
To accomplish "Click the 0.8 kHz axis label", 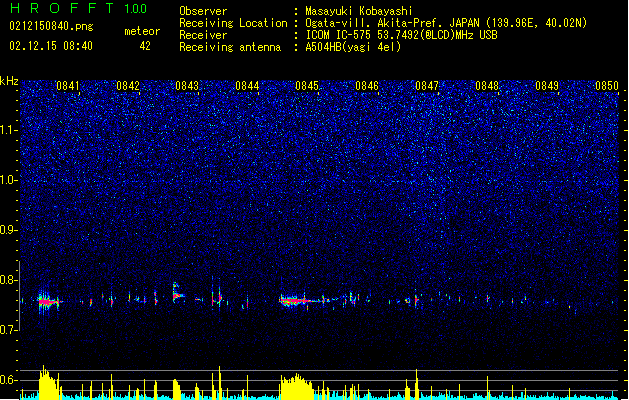I will click(8, 280).
